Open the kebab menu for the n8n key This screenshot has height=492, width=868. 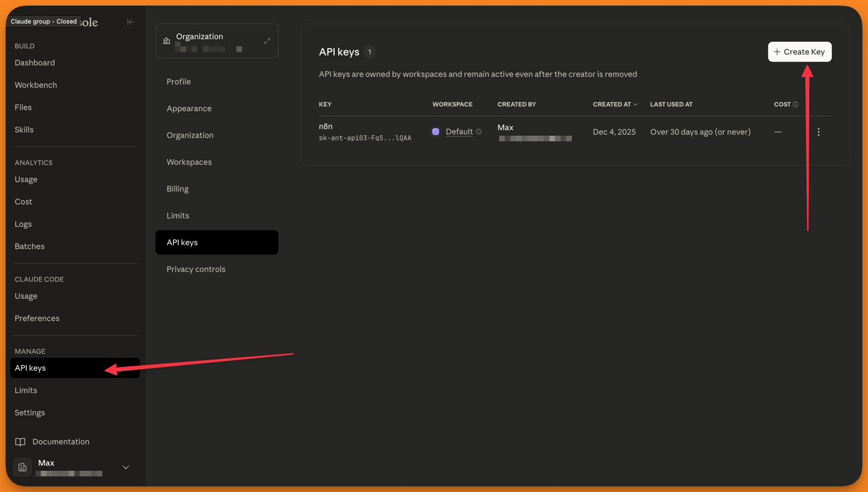click(x=818, y=132)
